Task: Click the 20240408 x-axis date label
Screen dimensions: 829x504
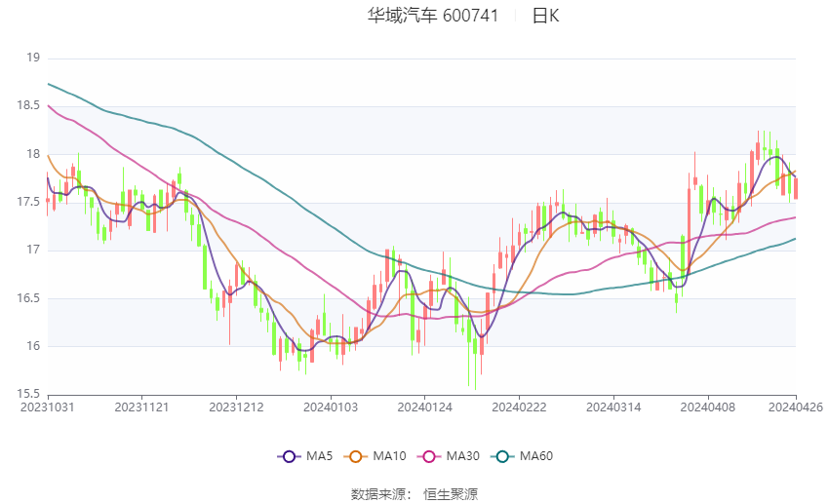Action: pos(707,407)
